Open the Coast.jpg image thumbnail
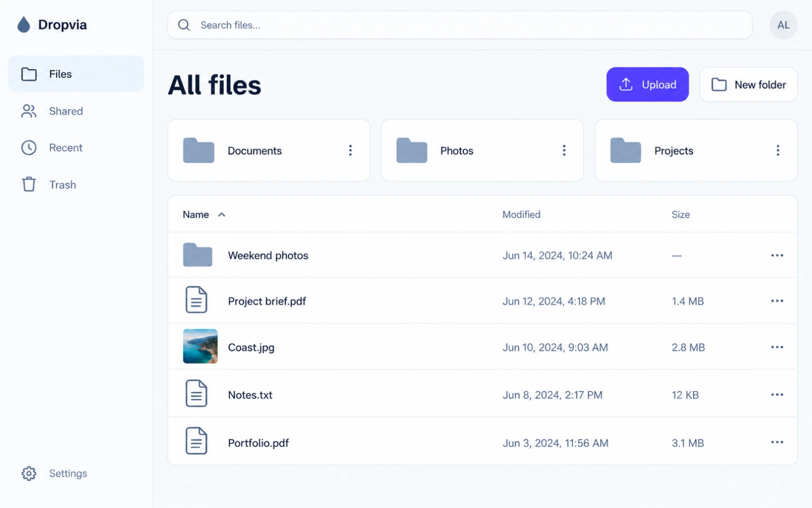812x508 pixels. pos(200,346)
